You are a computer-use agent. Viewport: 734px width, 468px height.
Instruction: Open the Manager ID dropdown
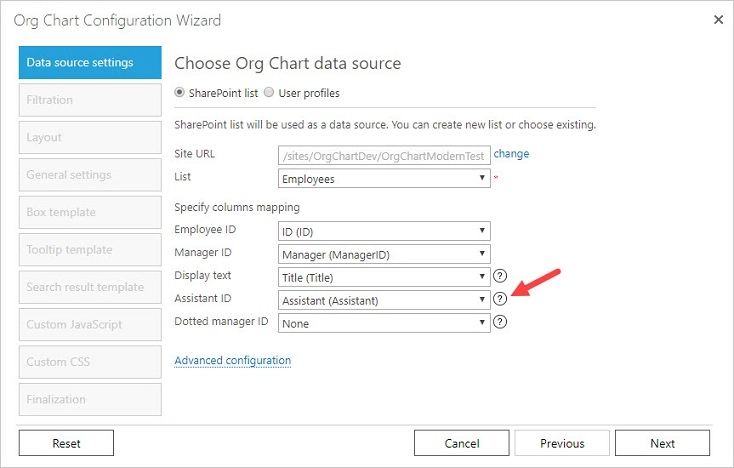coord(384,254)
